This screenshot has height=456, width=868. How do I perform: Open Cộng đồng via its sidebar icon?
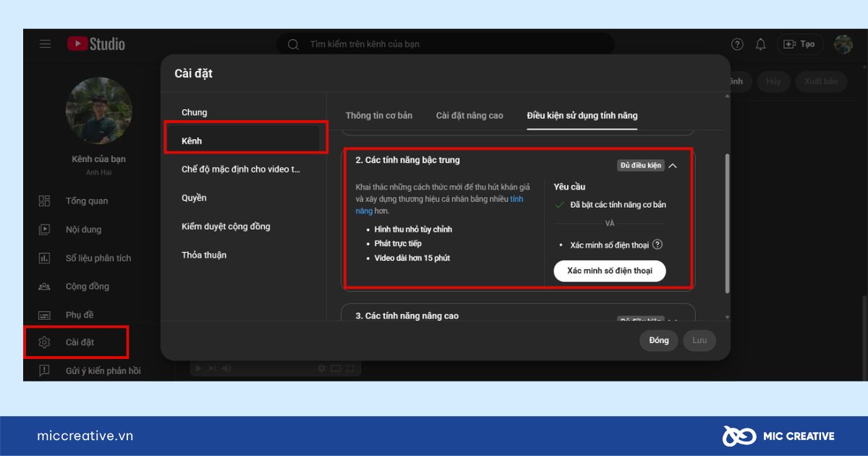pos(45,286)
